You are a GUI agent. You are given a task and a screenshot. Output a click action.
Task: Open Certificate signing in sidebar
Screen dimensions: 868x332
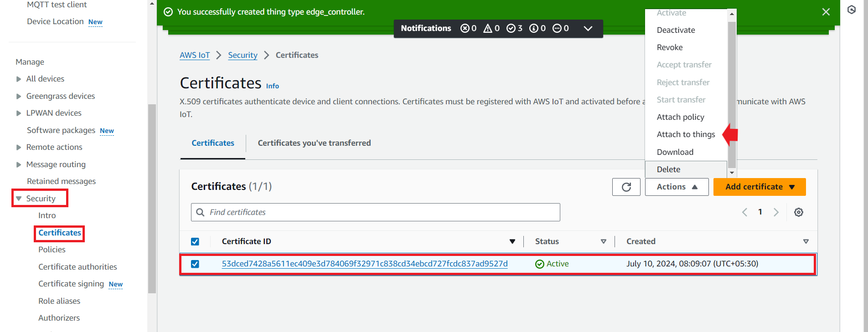pos(71,284)
